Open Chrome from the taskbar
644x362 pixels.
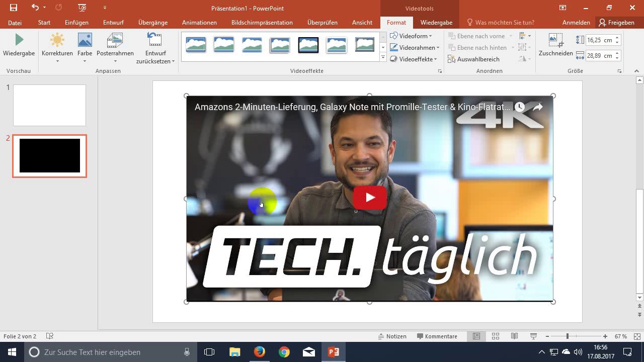coord(284,352)
